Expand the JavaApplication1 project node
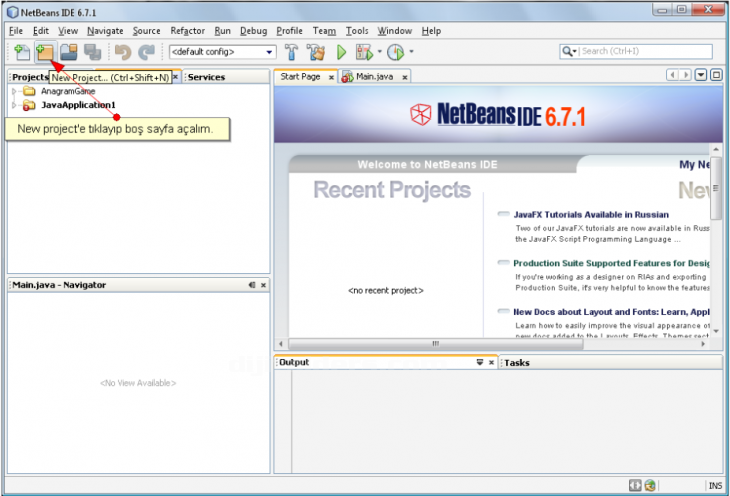 click(x=14, y=105)
